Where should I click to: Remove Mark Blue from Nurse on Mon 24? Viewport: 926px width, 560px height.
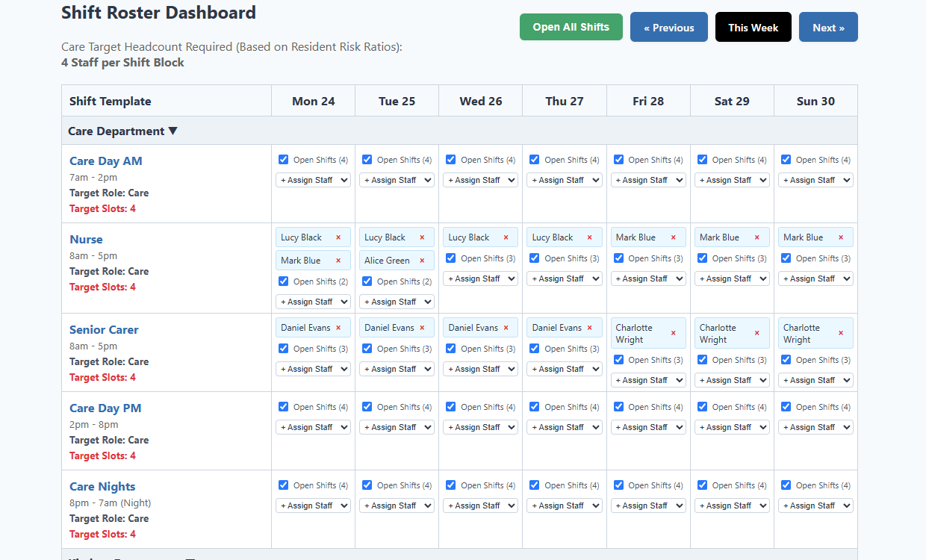338,261
